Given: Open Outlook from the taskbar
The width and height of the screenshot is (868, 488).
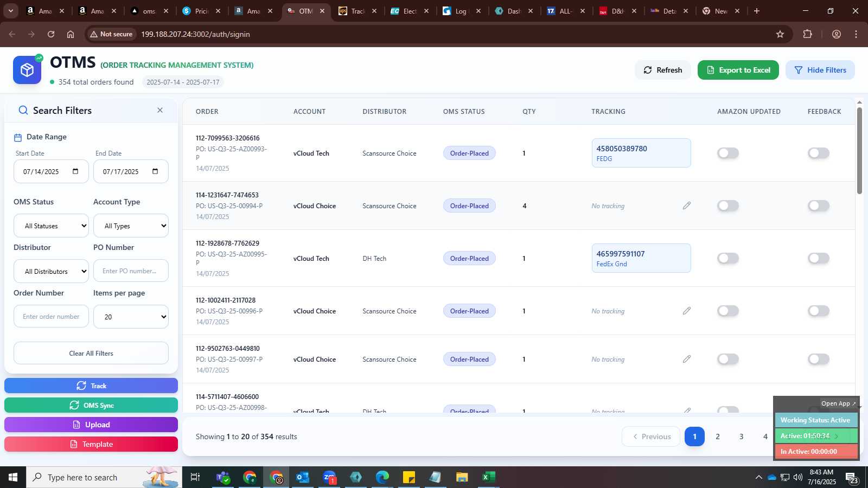Looking at the screenshot, I should point(302,477).
